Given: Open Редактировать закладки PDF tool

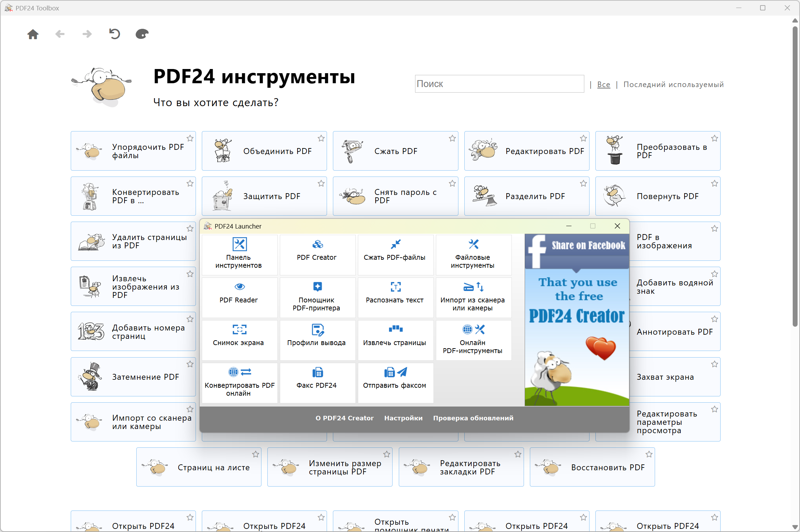Looking at the screenshot, I should [x=461, y=467].
